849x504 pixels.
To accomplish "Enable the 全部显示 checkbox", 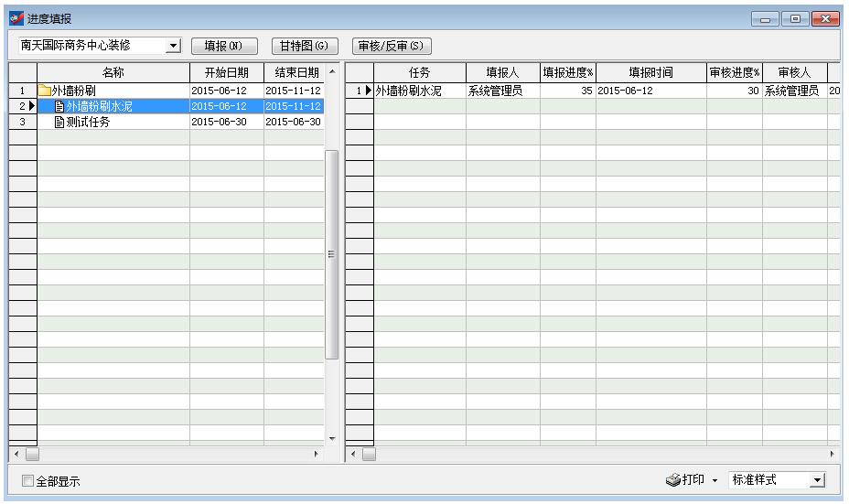I will 27,481.
